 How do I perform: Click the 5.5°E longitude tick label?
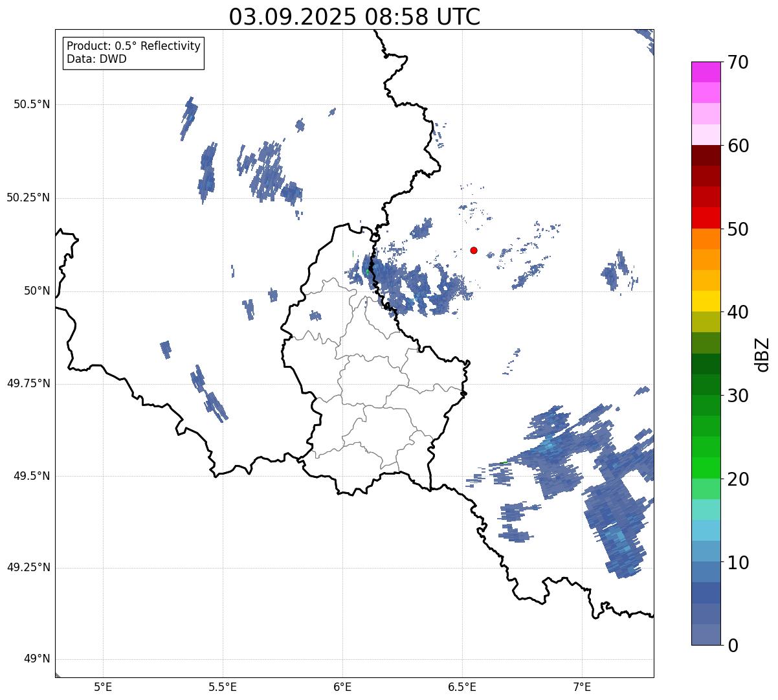(223, 687)
